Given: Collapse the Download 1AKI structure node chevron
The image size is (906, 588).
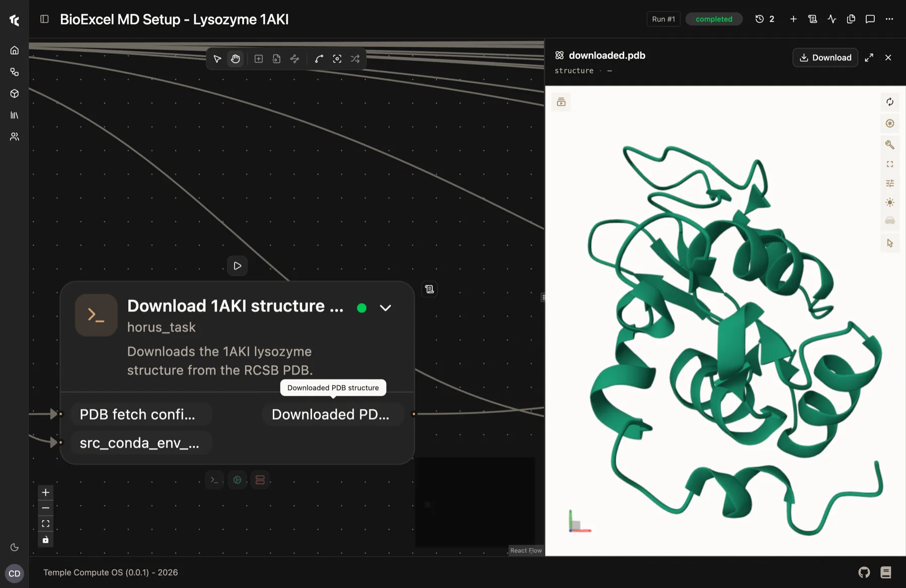Looking at the screenshot, I should 386,308.
